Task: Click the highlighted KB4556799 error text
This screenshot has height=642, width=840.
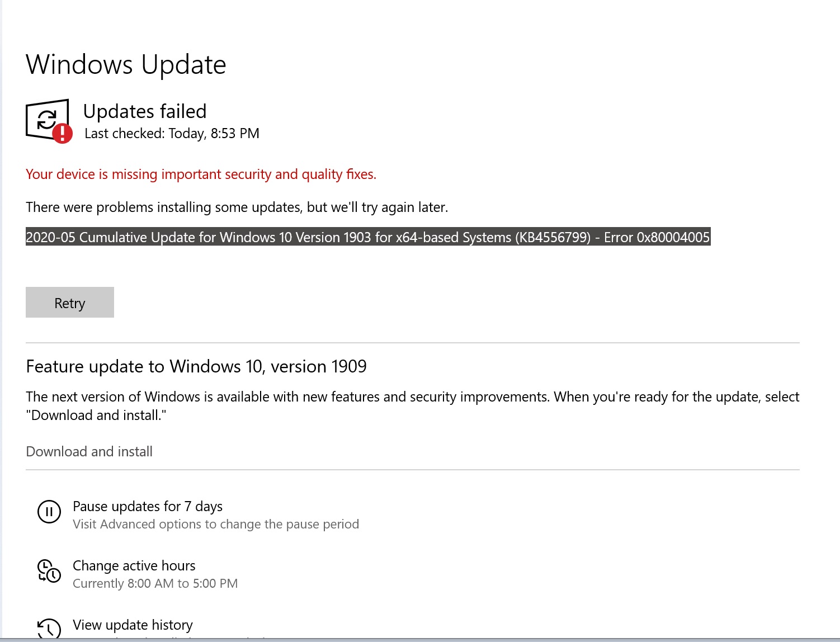Action: (368, 237)
